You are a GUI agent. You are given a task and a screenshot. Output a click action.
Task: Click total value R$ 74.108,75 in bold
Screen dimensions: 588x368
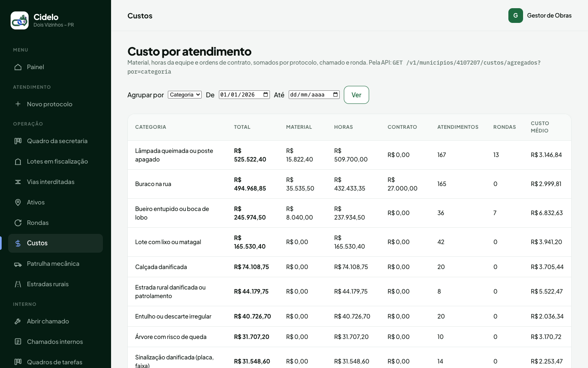click(x=252, y=267)
